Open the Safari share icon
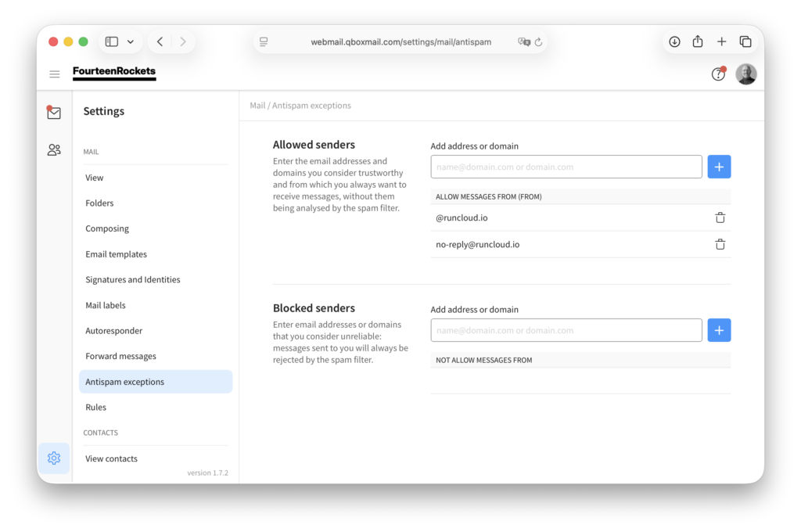 click(x=698, y=41)
